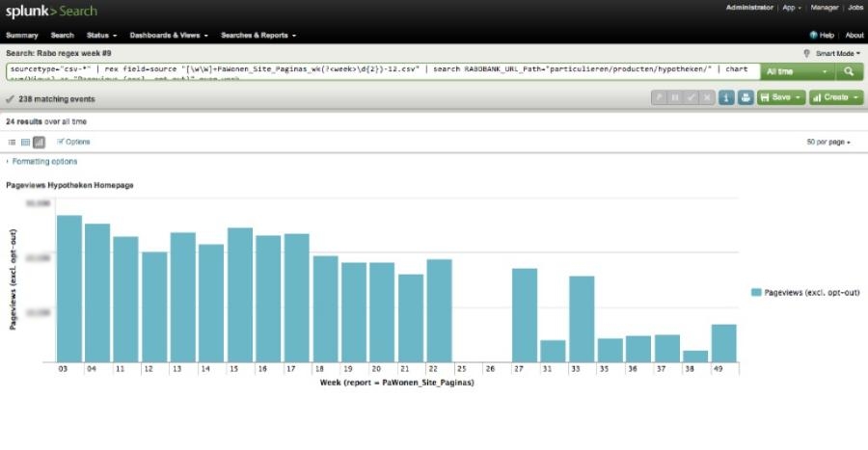The width and height of the screenshot is (868, 450).
Task: Run the search with magnifier button
Action: point(848,72)
